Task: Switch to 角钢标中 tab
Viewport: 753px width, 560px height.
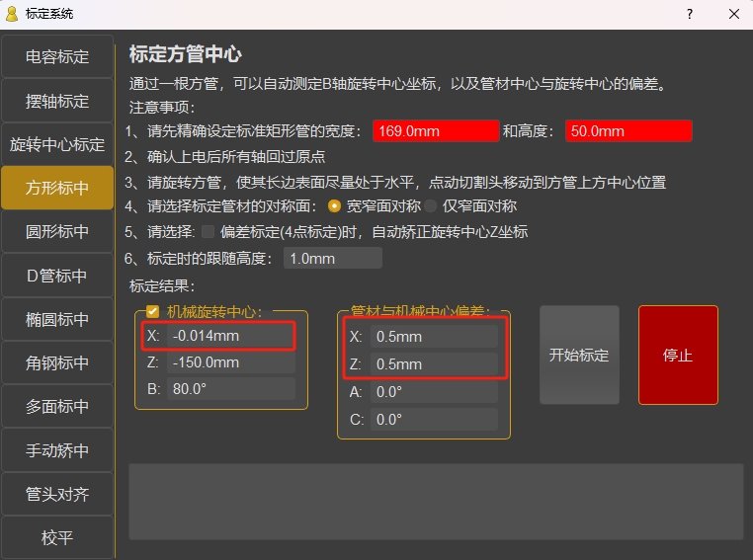Action: point(57,362)
